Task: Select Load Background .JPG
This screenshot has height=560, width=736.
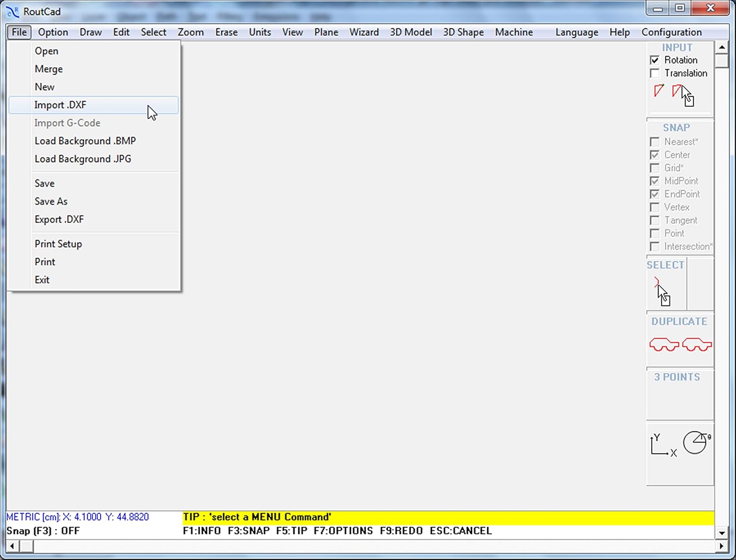Action: point(94,159)
